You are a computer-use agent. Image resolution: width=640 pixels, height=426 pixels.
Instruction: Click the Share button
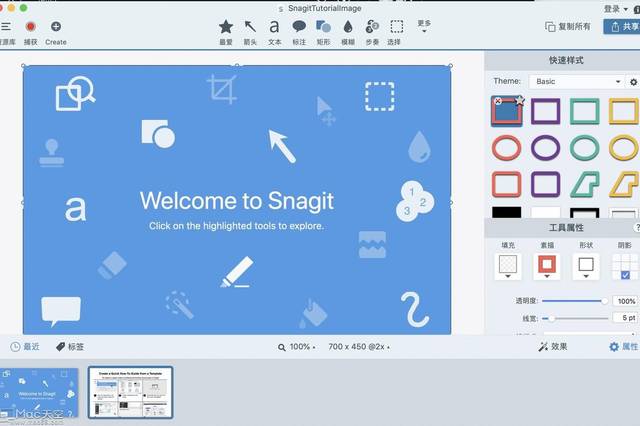pyautogui.click(x=622, y=27)
